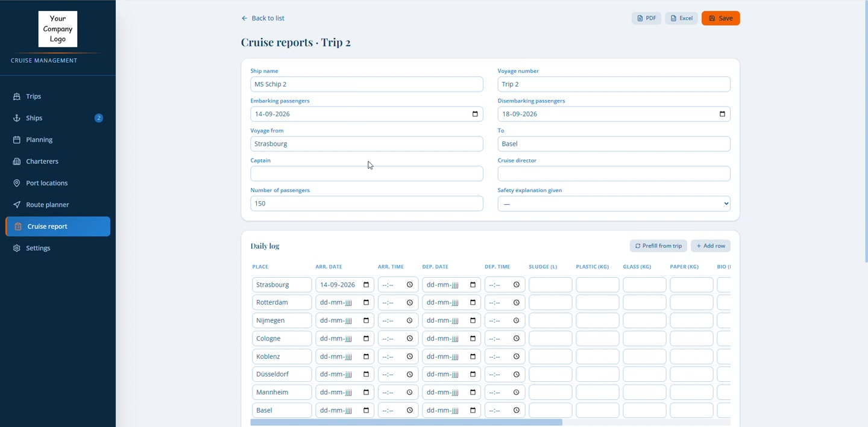
Task: Open arrival date calendar in Rotterdam row
Action: point(366,302)
